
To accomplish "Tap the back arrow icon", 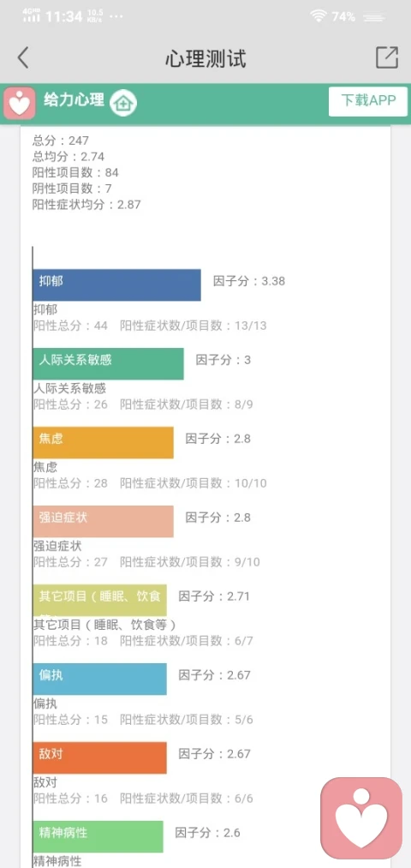I will click(22, 57).
